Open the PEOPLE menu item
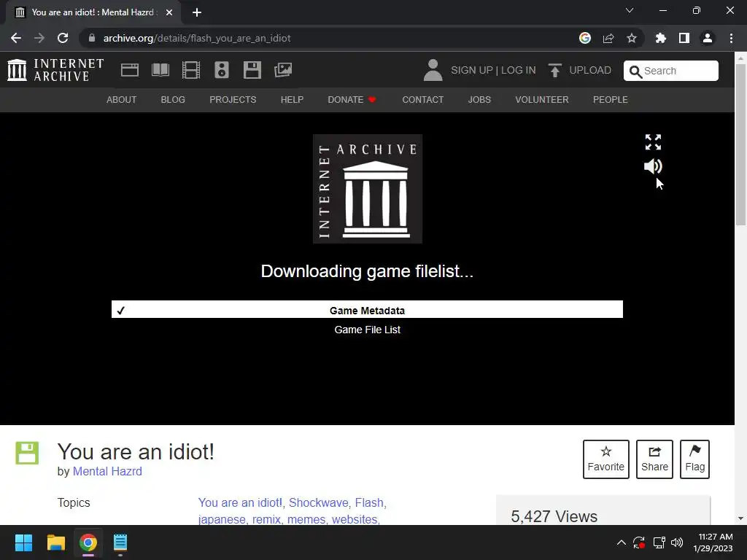 tap(611, 99)
